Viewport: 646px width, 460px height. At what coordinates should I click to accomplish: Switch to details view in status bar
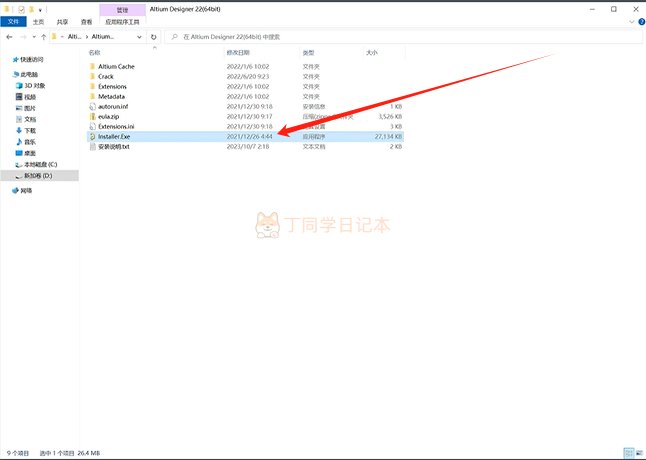coord(629,453)
